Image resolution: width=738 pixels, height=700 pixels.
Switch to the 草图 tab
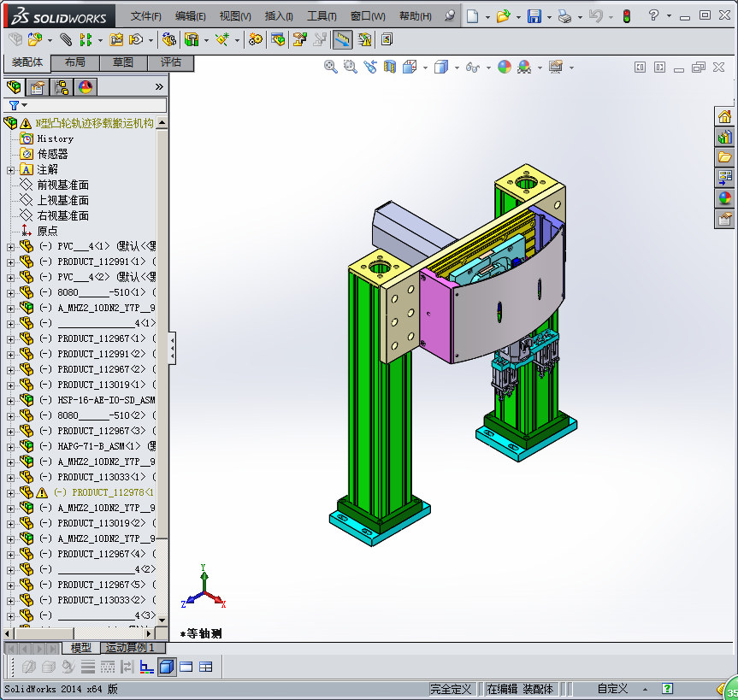click(x=123, y=62)
